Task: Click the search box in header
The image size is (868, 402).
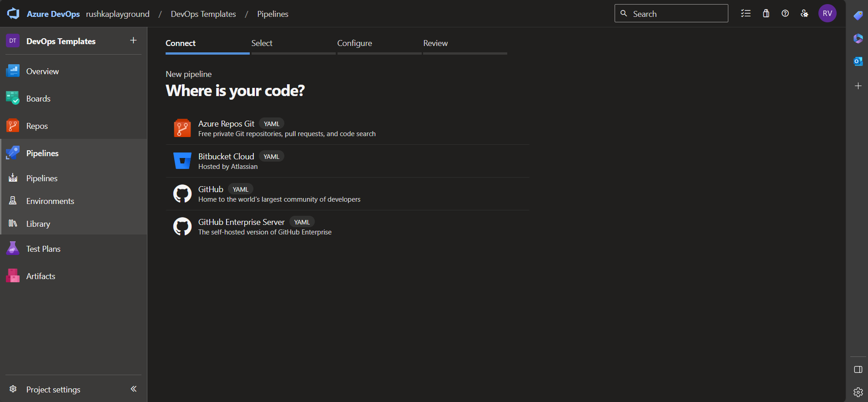Action: coord(671,14)
